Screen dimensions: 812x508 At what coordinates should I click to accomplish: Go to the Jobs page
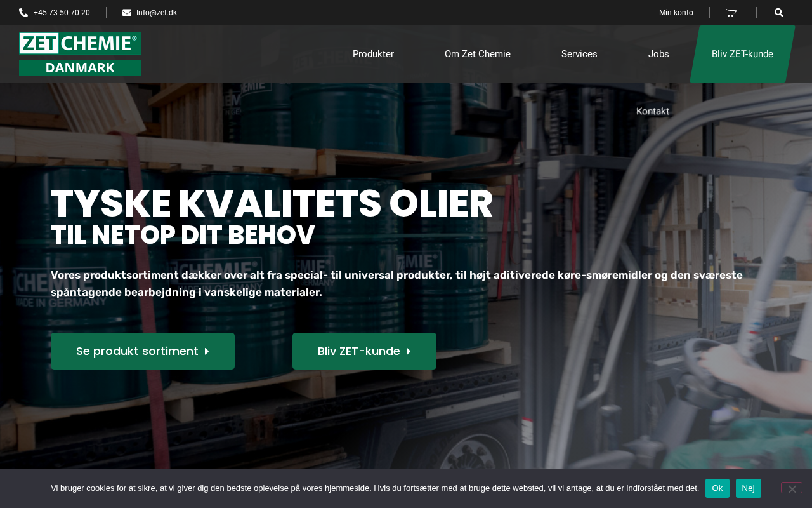pos(658,54)
